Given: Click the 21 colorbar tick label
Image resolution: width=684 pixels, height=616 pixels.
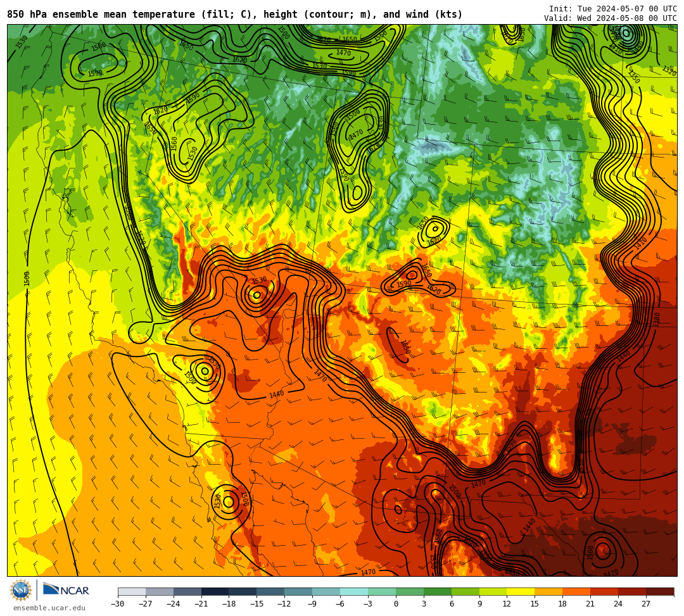Looking at the screenshot, I should (x=591, y=604).
